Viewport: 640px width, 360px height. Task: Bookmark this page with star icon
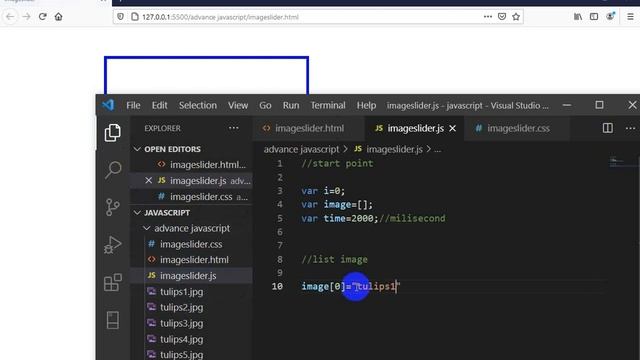point(516,17)
